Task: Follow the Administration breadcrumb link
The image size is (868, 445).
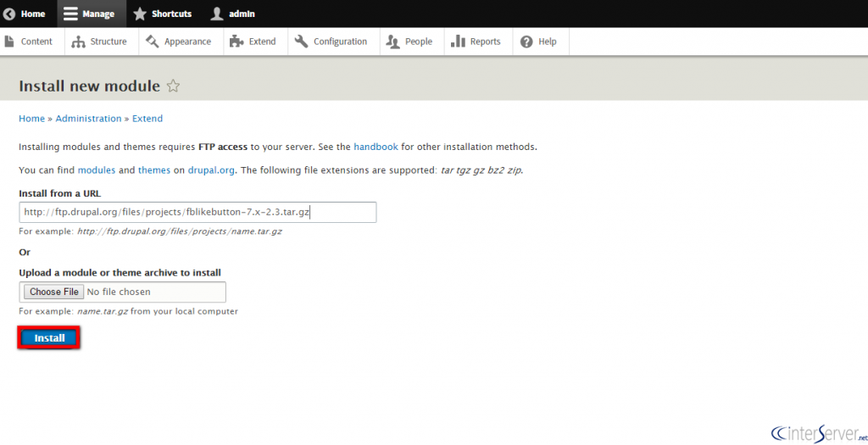Action: pos(88,119)
